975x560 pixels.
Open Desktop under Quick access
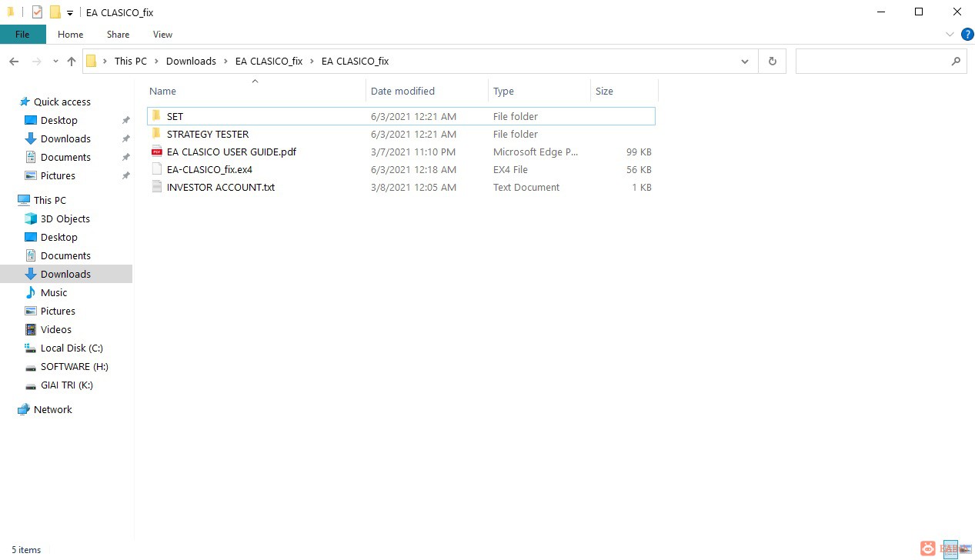59,120
